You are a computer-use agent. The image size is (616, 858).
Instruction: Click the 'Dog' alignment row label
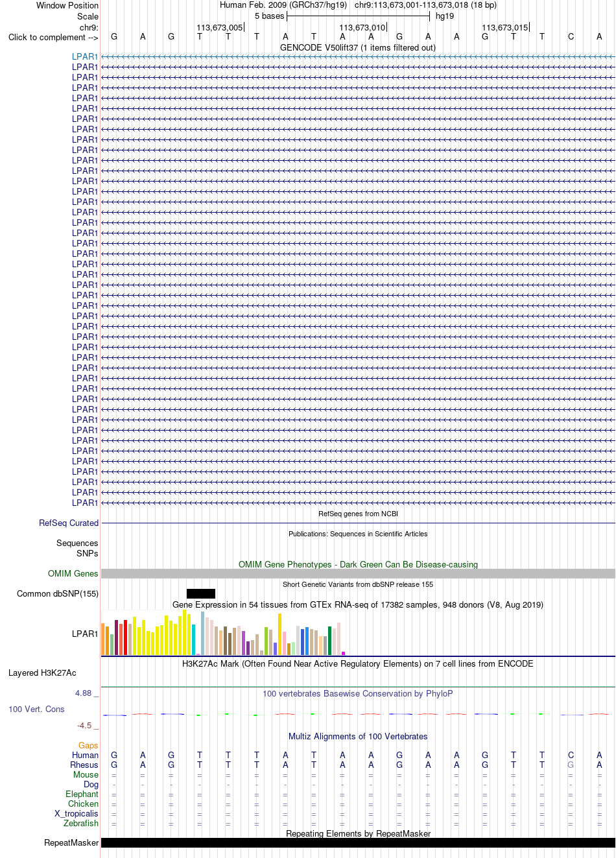[x=91, y=784]
